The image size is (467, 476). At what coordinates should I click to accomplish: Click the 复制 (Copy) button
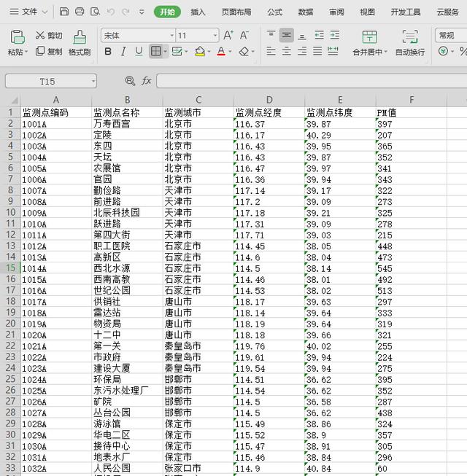click(49, 52)
